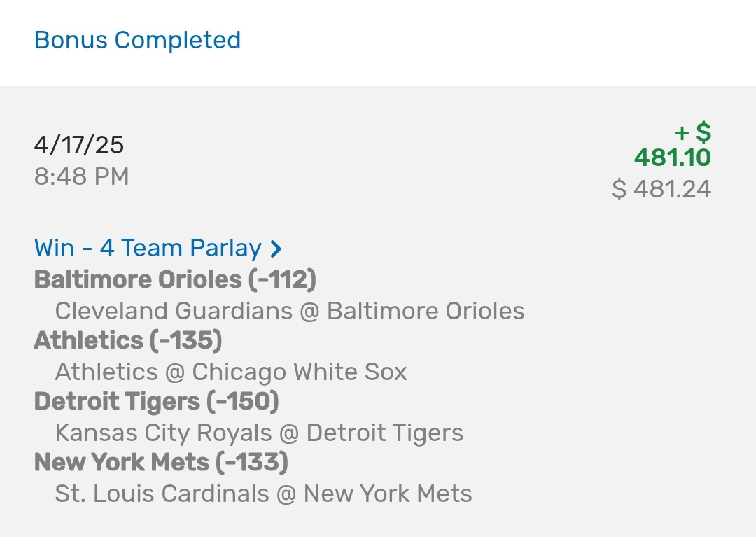756x537 pixels.
Task: Select the green 481.10 winnings amount
Action: (672, 158)
